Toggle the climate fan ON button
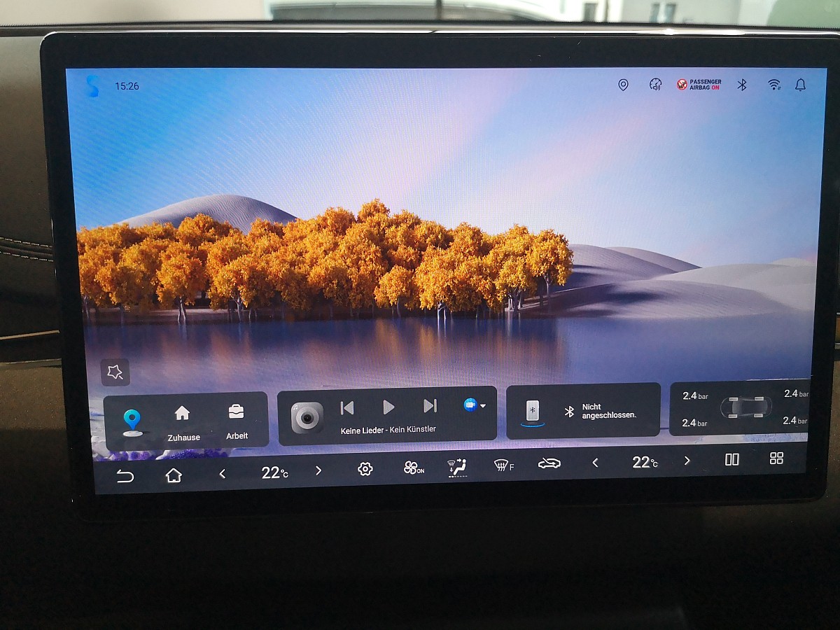 (x=413, y=468)
